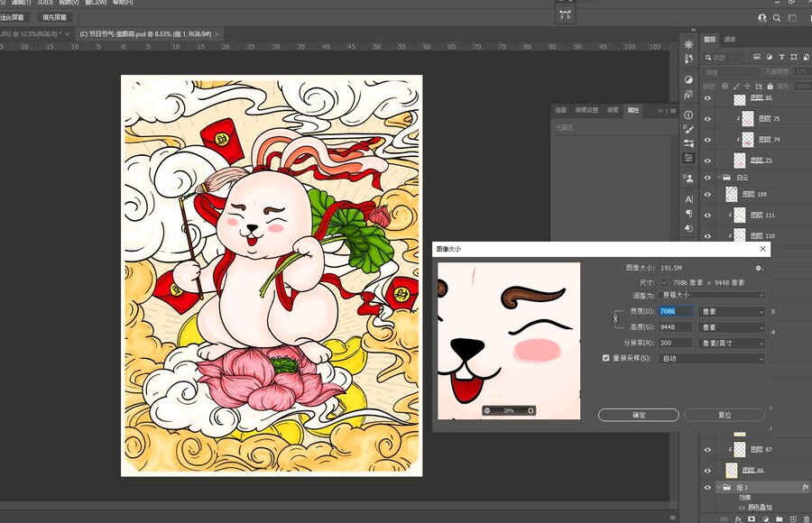Collapse the 组 1 layer group
This screenshot has height=523, width=812.
[719, 487]
